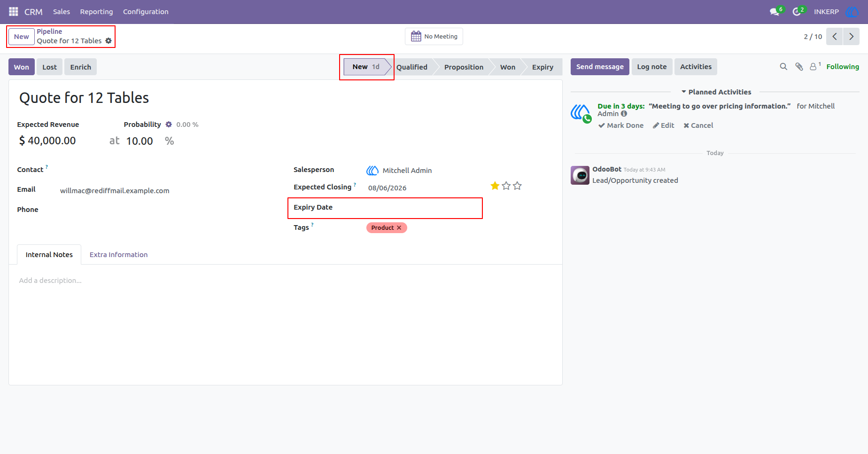Set priority to three stars
This screenshot has height=454, width=868.
(518, 186)
